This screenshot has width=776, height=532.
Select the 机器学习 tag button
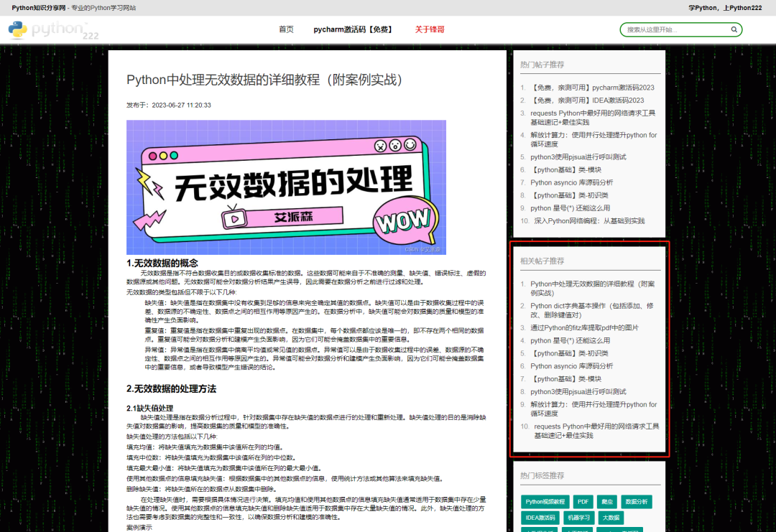coord(579,517)
